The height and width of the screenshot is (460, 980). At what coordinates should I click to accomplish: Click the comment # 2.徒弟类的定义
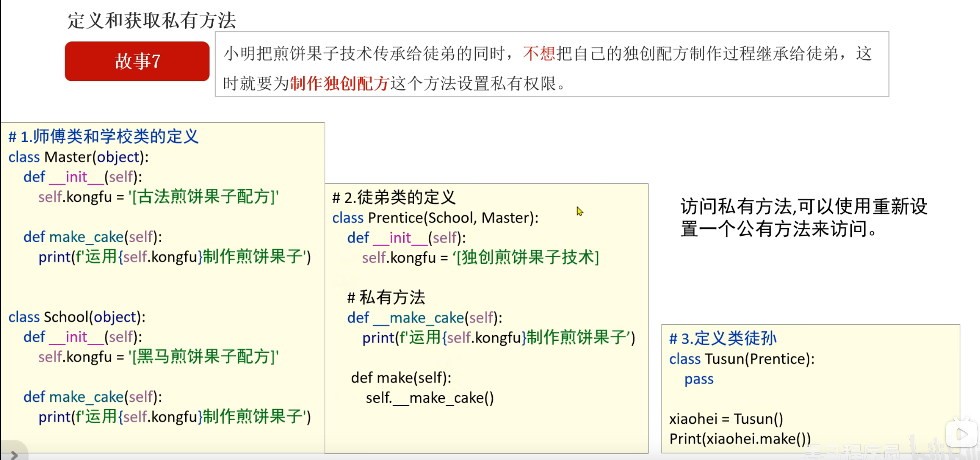[x=393, y=197]
